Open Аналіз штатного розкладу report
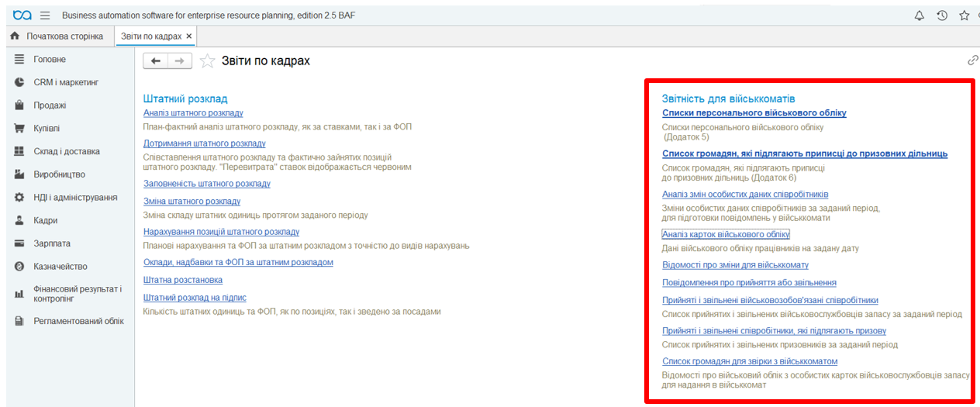 coord(193,113)
